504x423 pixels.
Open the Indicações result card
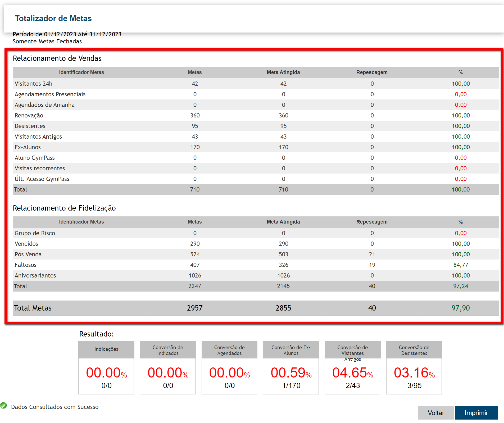tap(106, 368)
